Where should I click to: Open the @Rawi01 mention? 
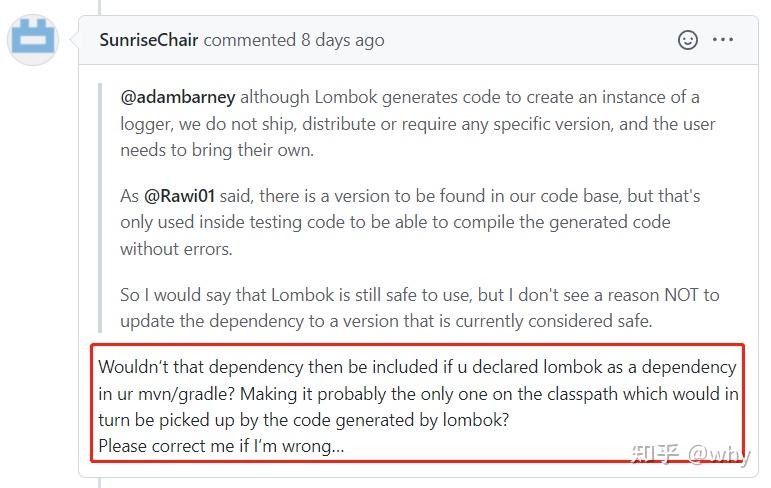pyautogui.click(x=180, y=196)
